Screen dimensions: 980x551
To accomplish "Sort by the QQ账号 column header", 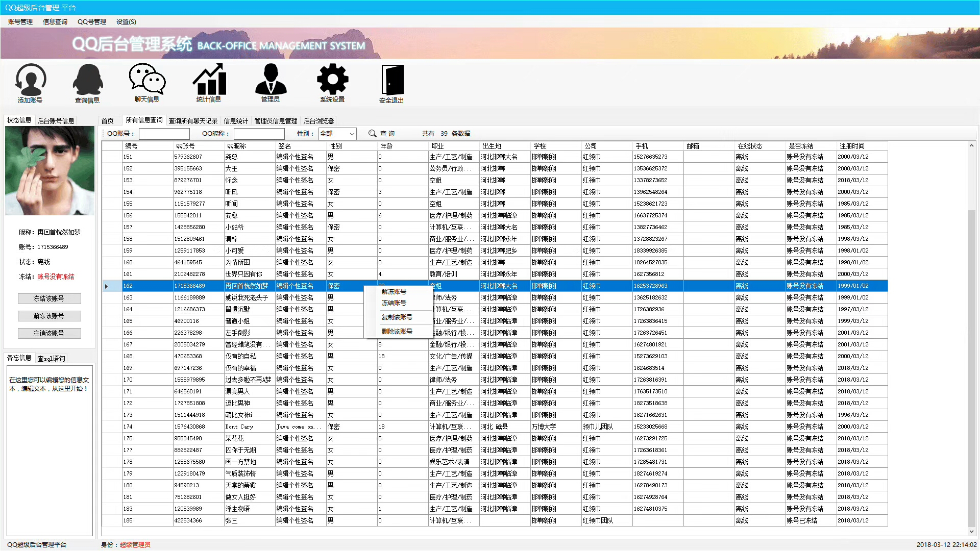I will [199, 146].
